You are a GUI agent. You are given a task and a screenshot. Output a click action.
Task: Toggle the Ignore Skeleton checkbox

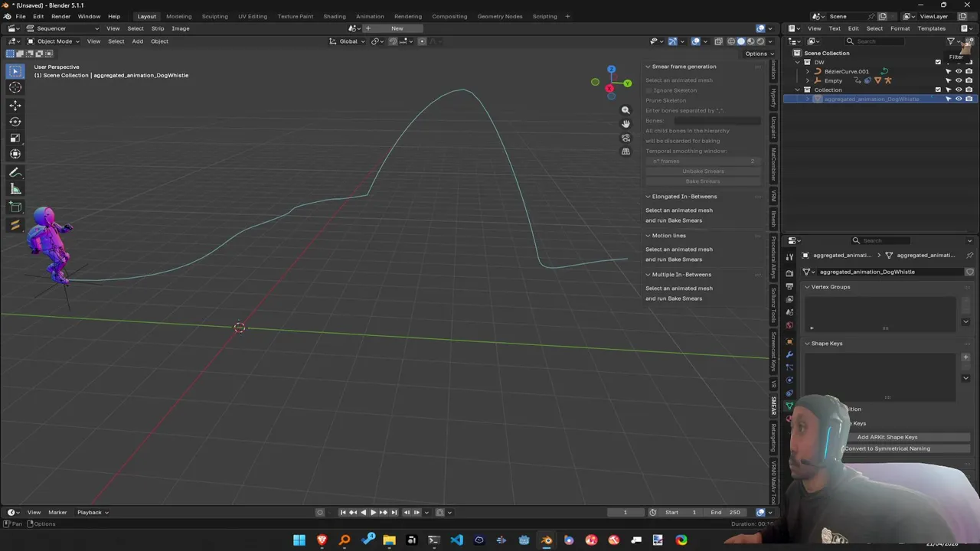tap(649, 90)
